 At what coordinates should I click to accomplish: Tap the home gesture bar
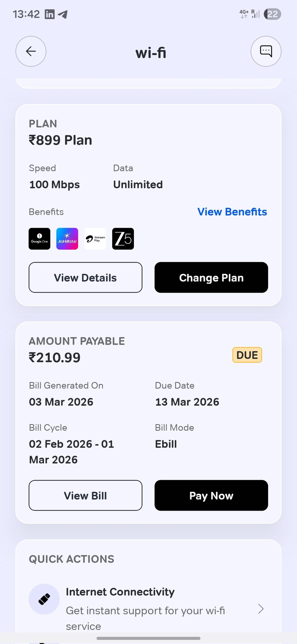(x=148, y=638)
